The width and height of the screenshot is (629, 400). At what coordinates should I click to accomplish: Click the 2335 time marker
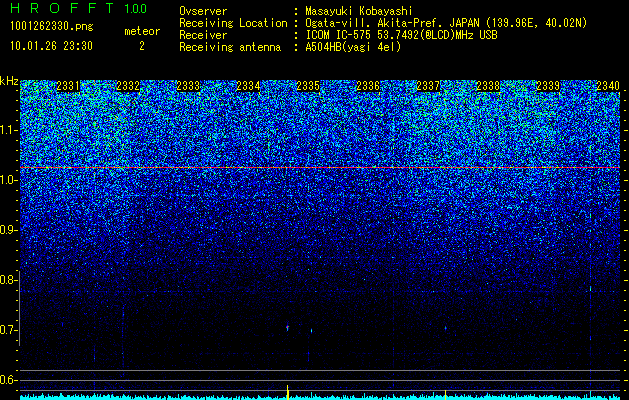coord(308,86)
